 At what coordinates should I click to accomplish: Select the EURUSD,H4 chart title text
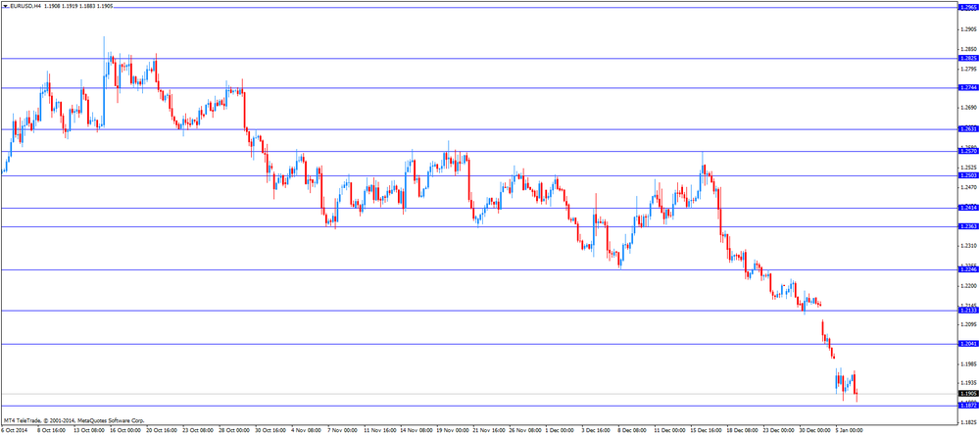26,4
